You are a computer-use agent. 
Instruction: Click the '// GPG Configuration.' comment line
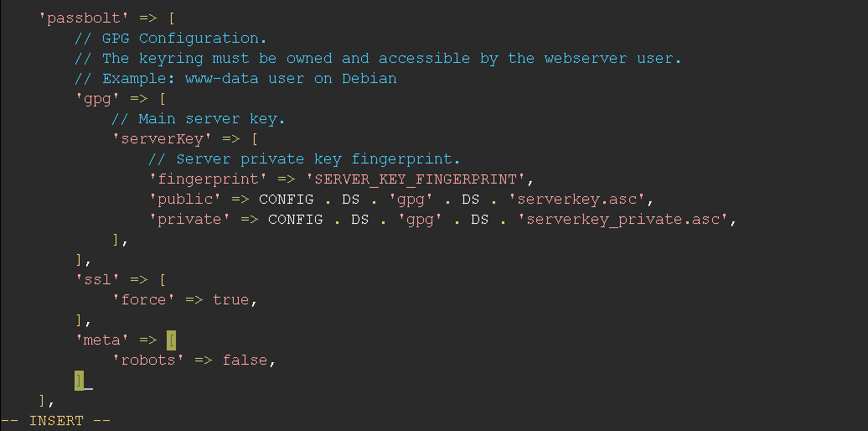(x=171, y=39)
